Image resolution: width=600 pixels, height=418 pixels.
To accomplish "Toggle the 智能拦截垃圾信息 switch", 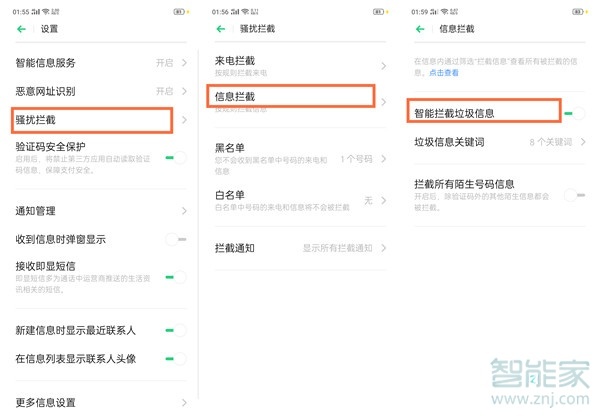I will pyautogui.click(x=575, y=114).
